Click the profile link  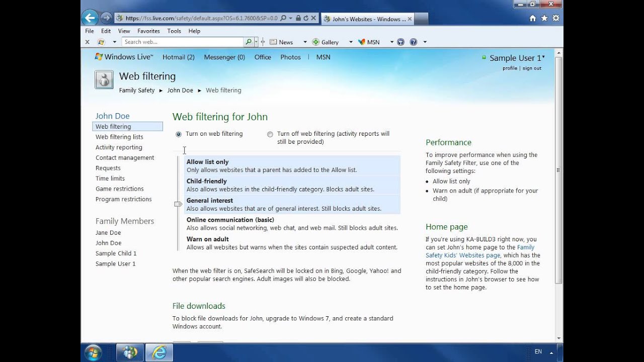[x=510, y=68]
